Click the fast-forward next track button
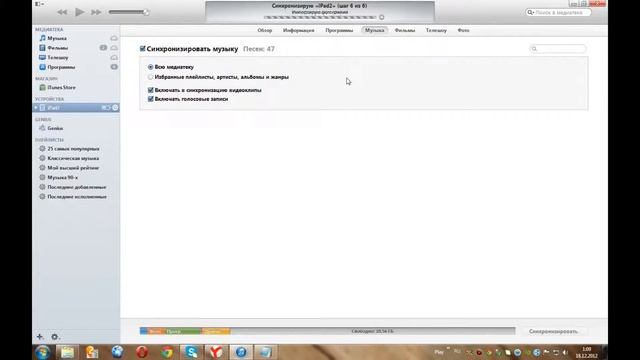Screen dimensions: 640x360 pos(96,12)
